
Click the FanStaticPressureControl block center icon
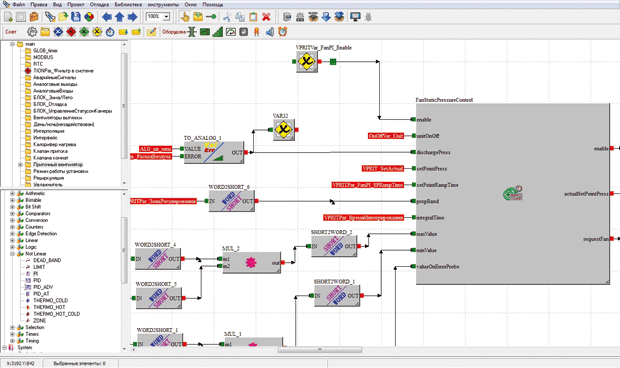coord(513,194)
